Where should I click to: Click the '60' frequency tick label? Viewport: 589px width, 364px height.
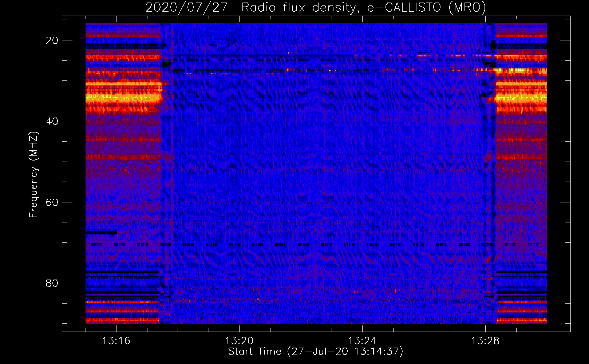[52, 202]
